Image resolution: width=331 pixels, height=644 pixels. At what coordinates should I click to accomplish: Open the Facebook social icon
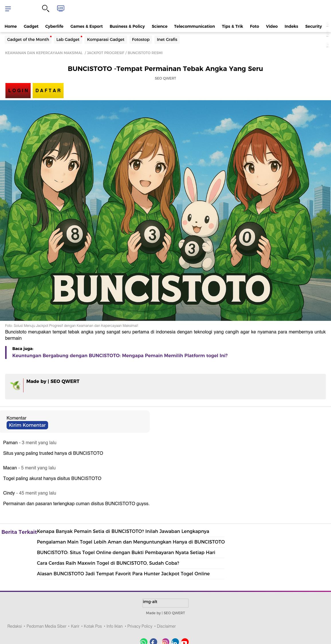(153, 641)
